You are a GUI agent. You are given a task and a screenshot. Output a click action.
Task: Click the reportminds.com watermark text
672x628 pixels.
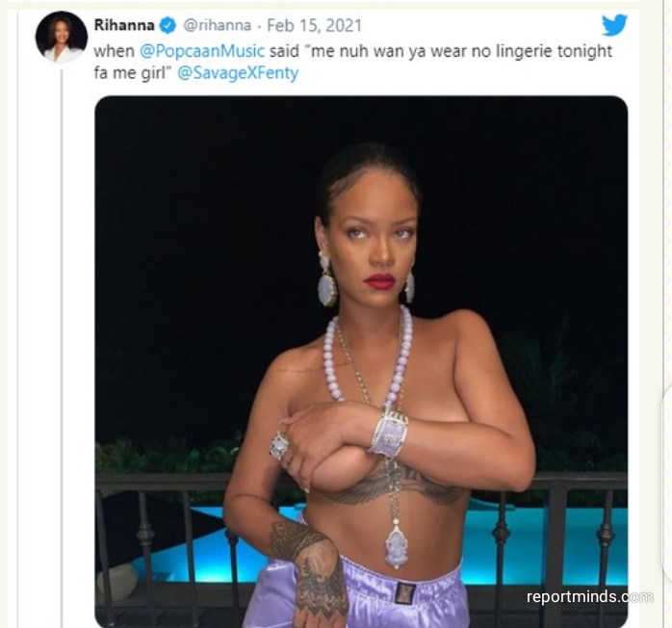(x=590, y=597)
